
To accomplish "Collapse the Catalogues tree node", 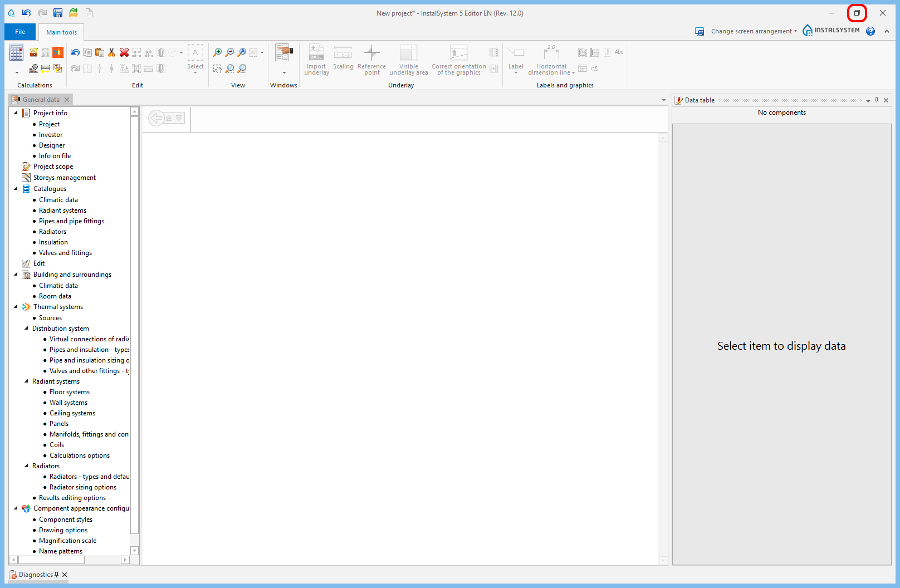I will tap(16, 189).
